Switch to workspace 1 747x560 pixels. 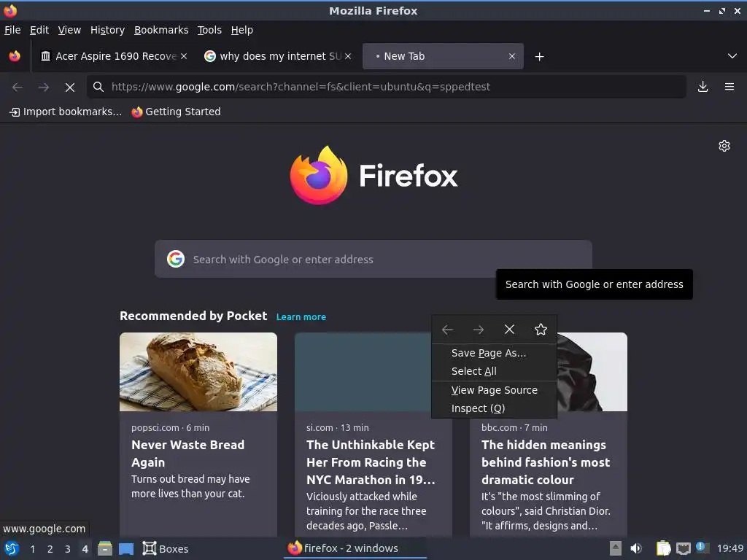tap(32, 549)
